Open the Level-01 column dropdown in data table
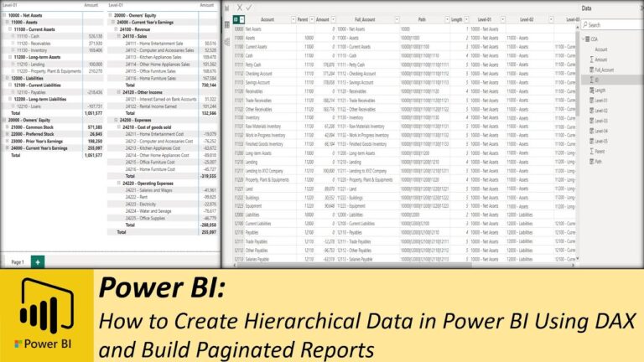This screenshot has height=362, width=644. click(x=503, y=19)
